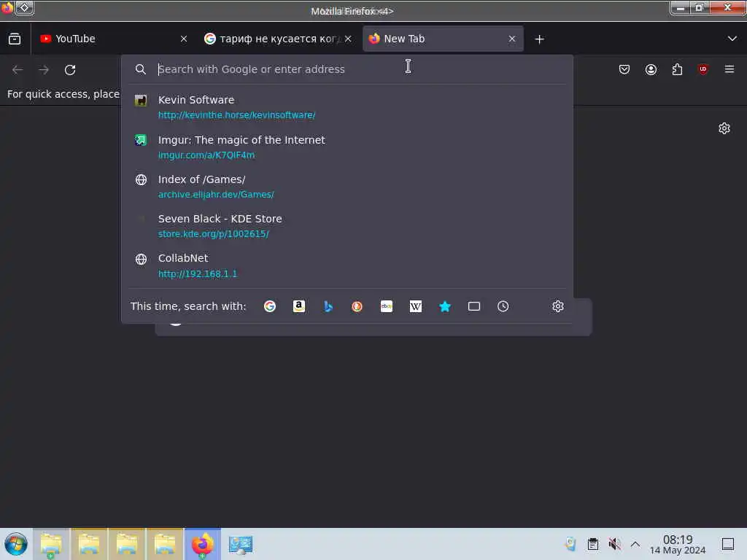Open the Firefox hamburger application menu
The height and width of the screenshot is (560, 747).
point(729,69)
